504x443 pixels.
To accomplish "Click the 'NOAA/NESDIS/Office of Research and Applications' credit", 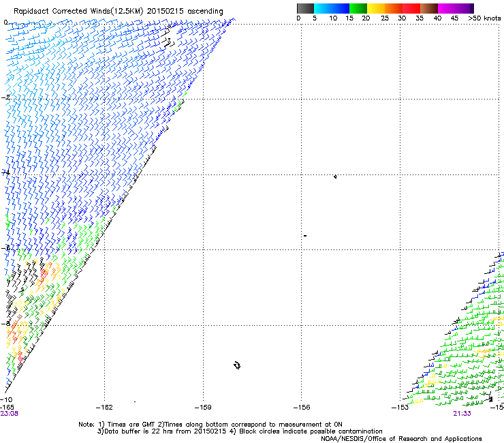I will [x=401, y=439].
